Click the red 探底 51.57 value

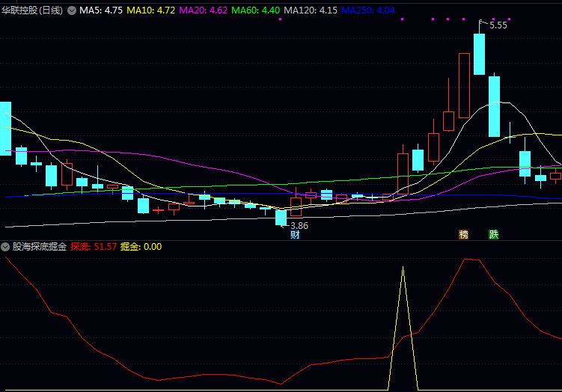(x=94, y=246)
